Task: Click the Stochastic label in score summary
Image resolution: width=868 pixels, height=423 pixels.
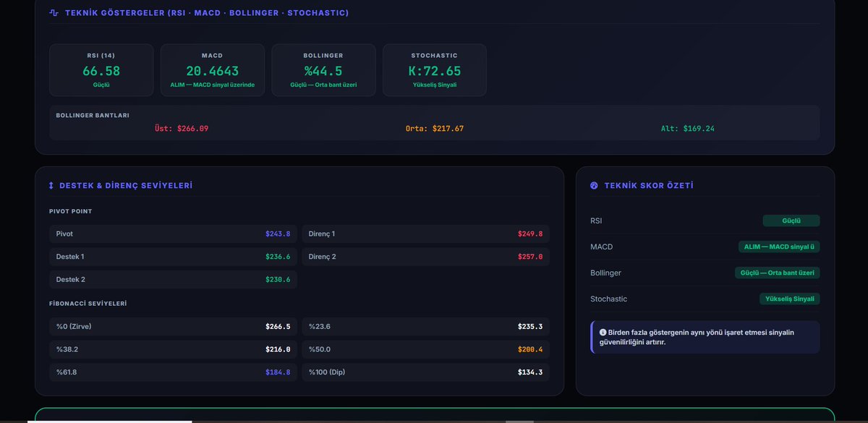Action: [609, 299]
